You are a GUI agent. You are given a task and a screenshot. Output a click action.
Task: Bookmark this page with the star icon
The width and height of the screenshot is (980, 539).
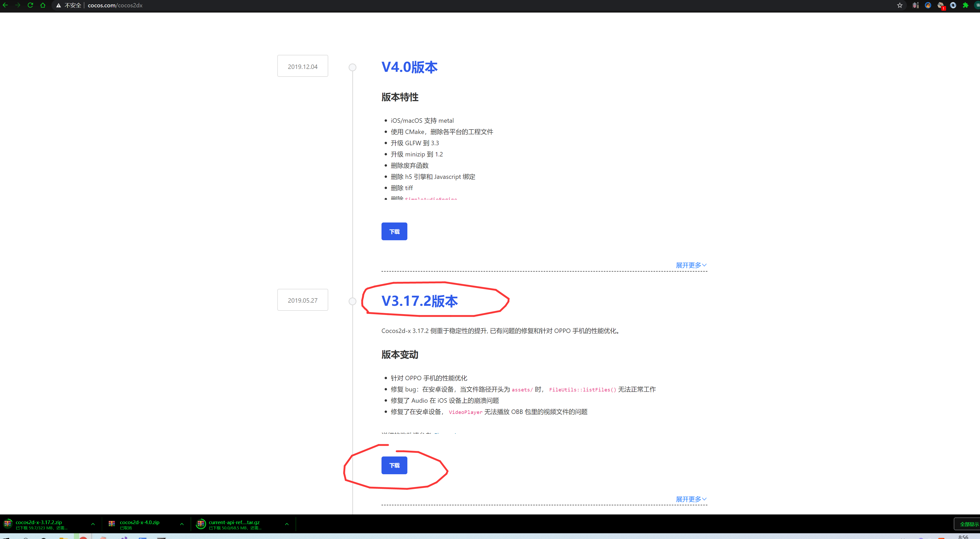tap(900, 5)
